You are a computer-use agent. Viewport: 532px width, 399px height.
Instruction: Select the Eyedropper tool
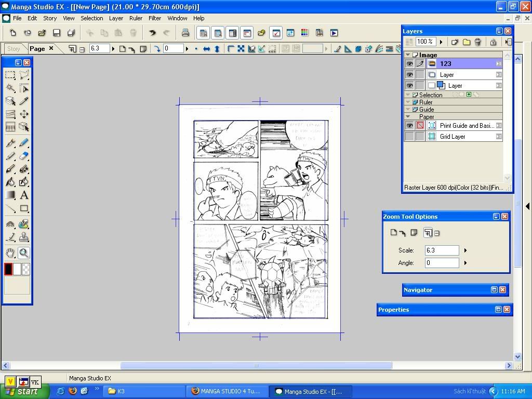24,101
